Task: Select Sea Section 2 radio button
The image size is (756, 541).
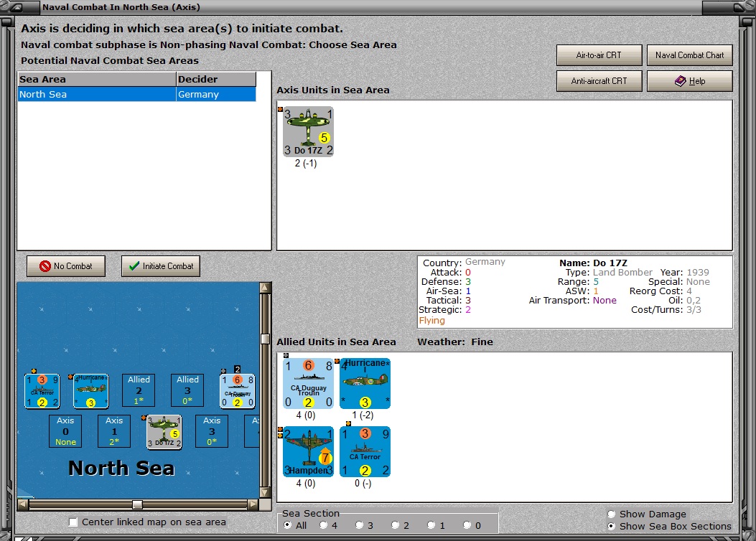Action: [396, 525]
